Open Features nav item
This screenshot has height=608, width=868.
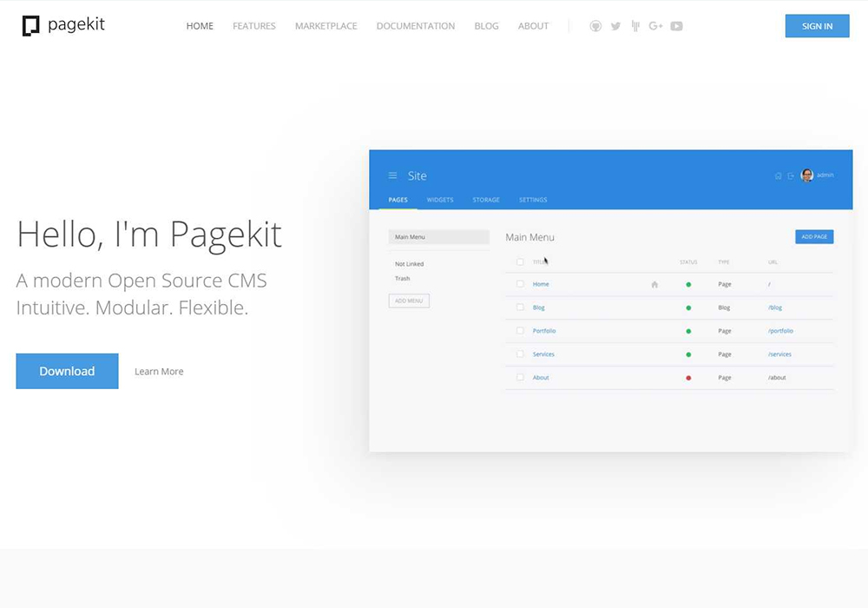click(x=254, y=26)
